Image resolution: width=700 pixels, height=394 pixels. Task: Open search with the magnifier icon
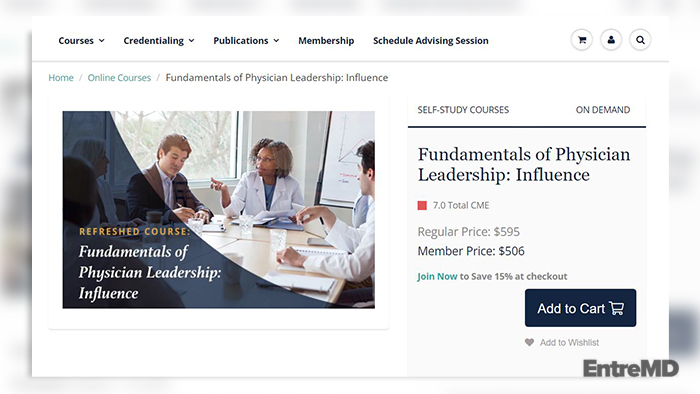pyautogui.click(x=640, y=40)
